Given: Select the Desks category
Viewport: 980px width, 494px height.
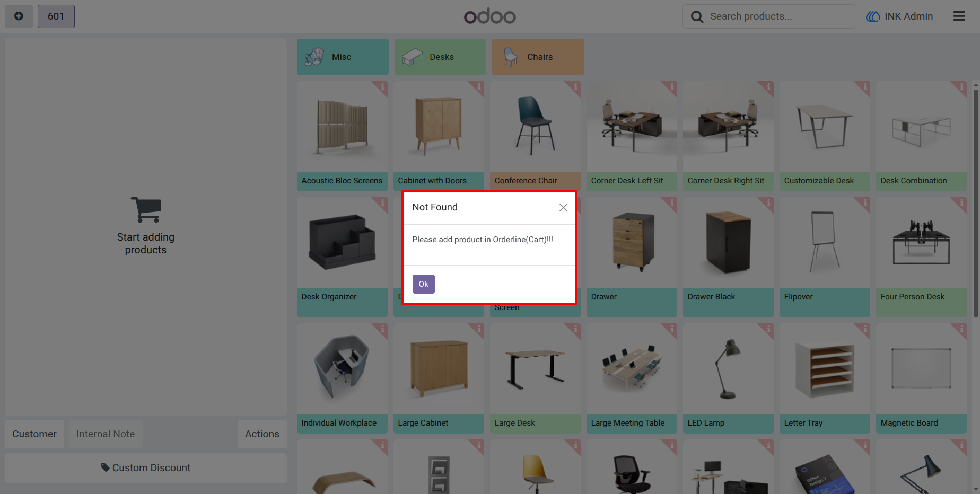Looking at the screenshot, I should (x=440, y=57).
